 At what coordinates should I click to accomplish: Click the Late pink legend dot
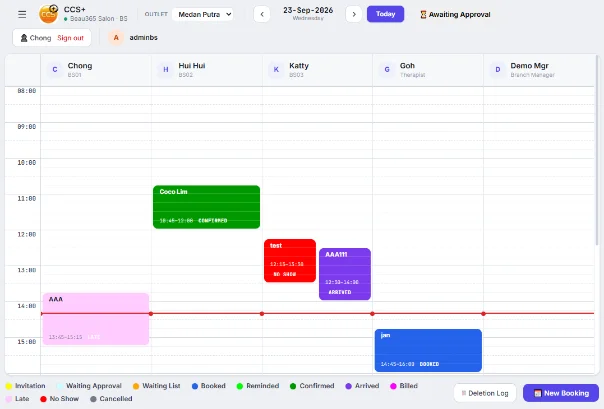[x=9, y=399]
